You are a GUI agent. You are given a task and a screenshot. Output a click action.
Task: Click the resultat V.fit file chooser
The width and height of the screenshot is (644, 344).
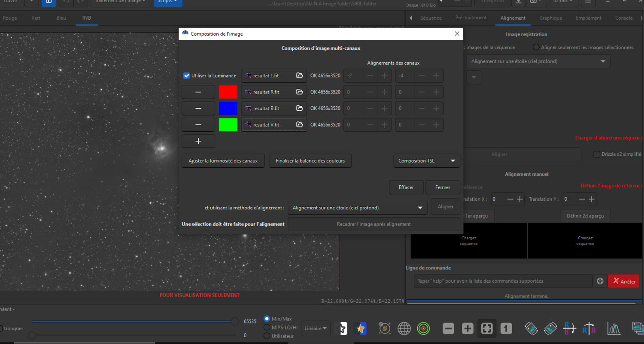click(x=274, y=125)
